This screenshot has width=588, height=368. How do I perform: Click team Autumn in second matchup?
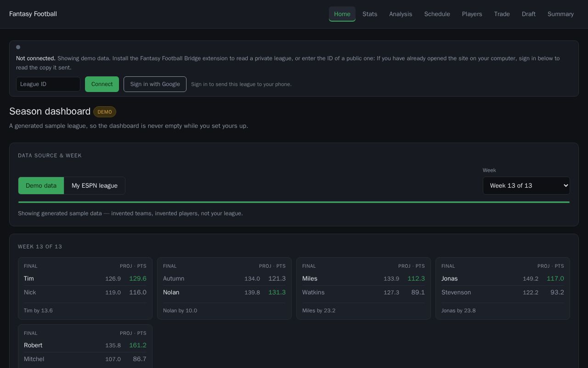[224, 278]
